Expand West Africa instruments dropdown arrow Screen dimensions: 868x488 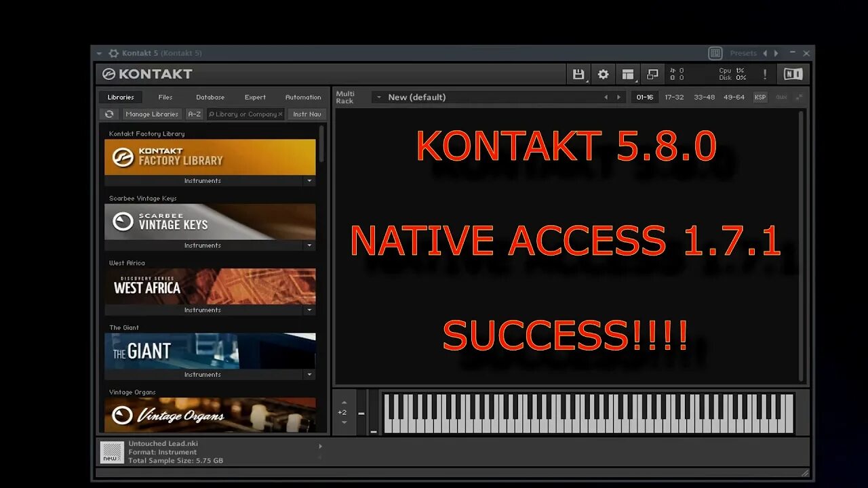click(x=309, y=310)
